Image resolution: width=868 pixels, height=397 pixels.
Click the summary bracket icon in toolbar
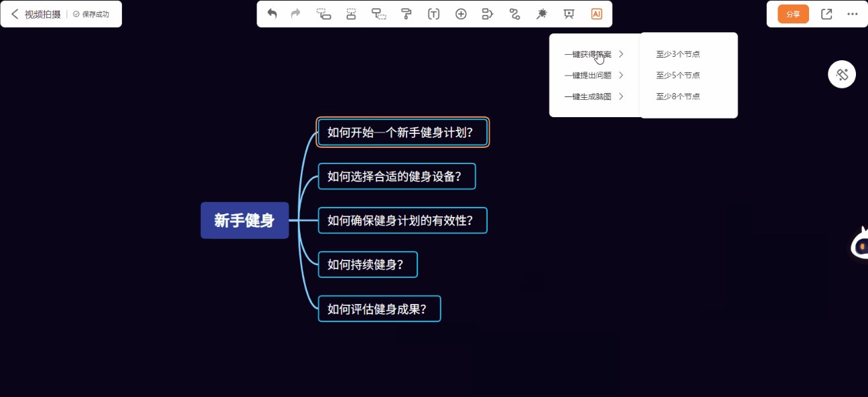(488, 14)
